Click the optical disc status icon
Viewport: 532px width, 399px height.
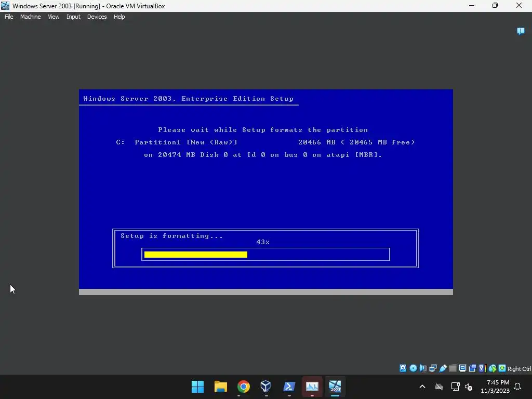coord(413,368)
